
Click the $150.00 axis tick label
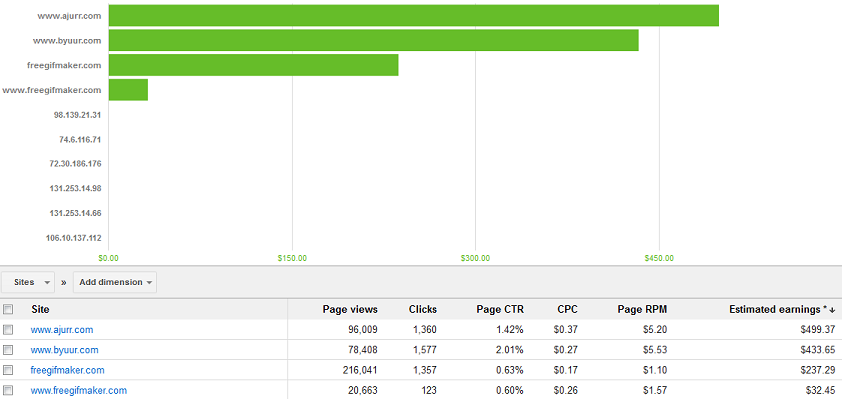pos(292,258)
